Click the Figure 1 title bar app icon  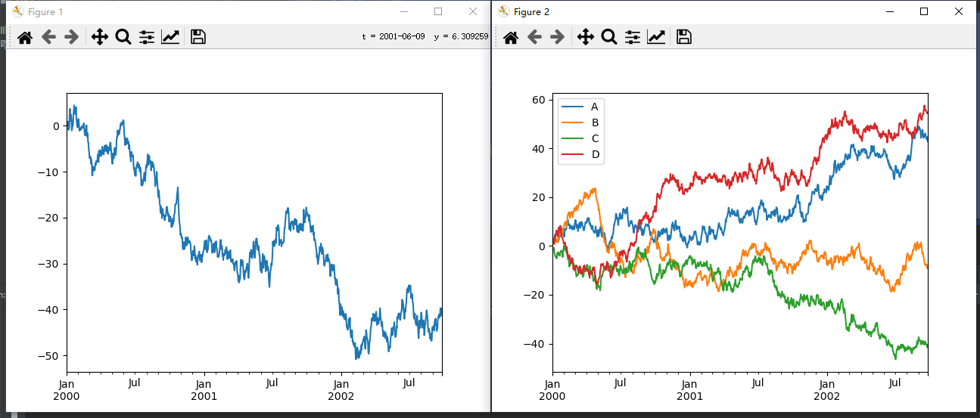(x=18, y=11)
